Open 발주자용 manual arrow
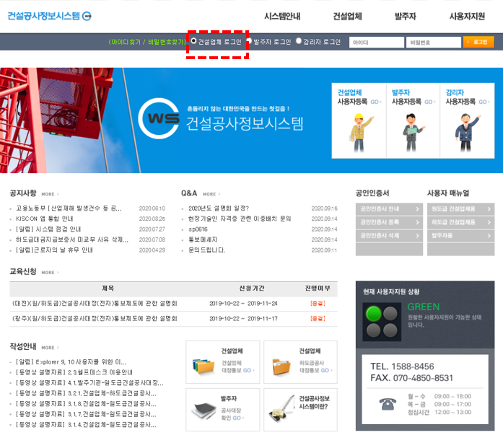503x448 pixels. click(x=489, y=236)
